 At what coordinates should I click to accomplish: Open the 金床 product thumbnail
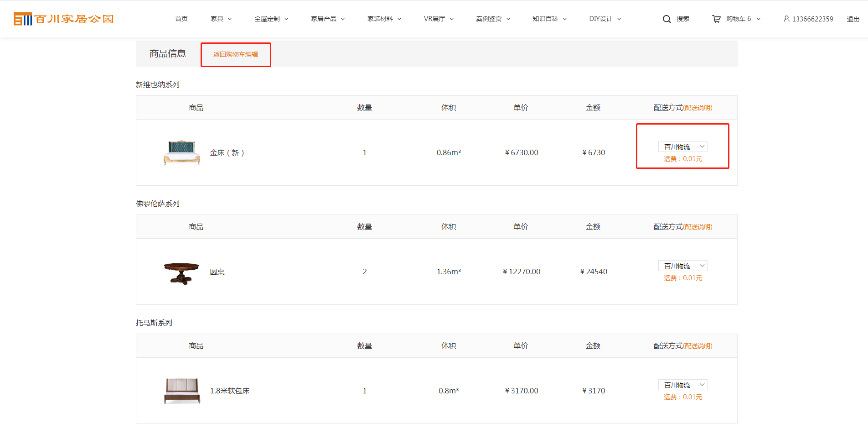click(x=182, y=152)
